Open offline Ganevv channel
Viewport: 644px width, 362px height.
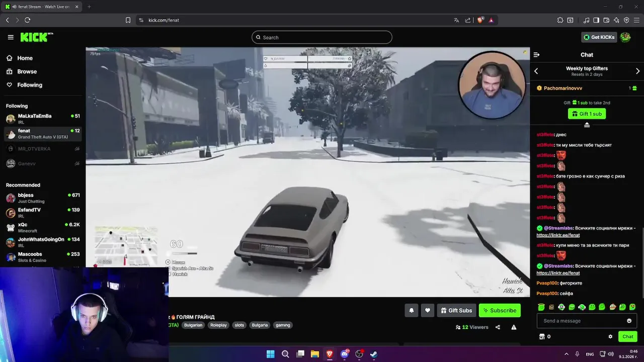pyautogui.click(x=43, y=163)
